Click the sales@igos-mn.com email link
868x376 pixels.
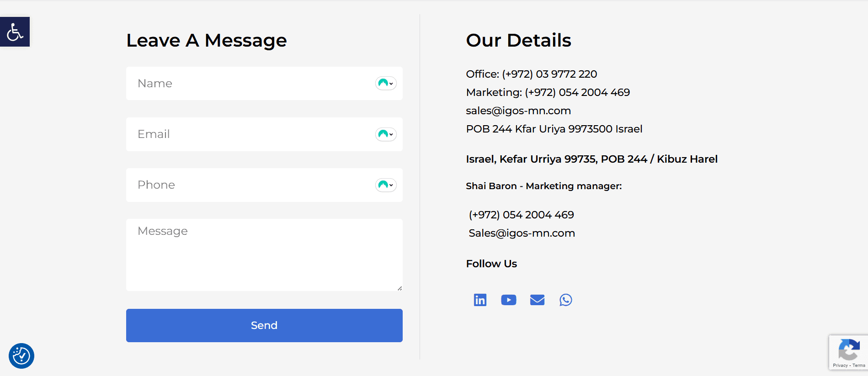click(x=518, y=111)
